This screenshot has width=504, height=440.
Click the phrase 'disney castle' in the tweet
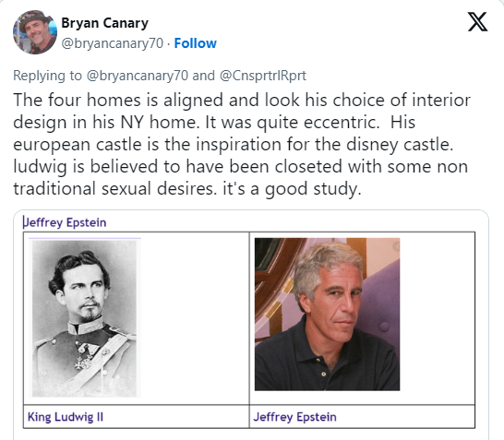[399, 144]
